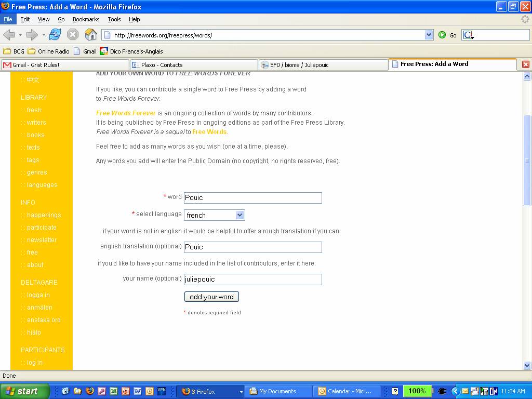Screen dimensions: 532x399
Task: Click the browser Back arrow button
Action: pos(9,35)
